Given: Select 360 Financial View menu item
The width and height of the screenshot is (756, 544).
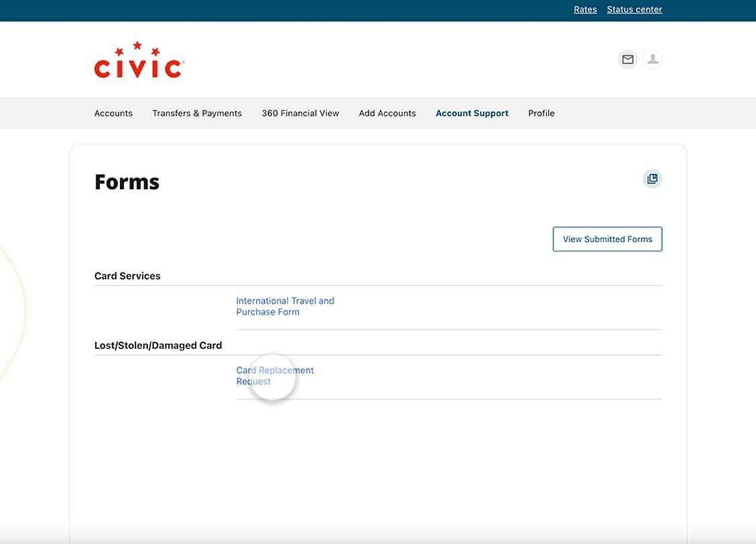Looking at the screenshot, I should point(300,113).
